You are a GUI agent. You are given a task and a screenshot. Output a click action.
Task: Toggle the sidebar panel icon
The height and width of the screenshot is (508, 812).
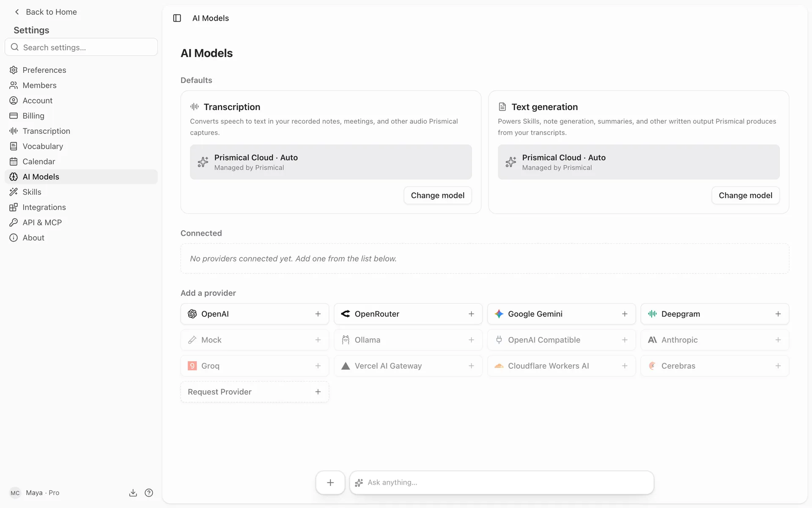pyautogui.click(x=177, y=18)
